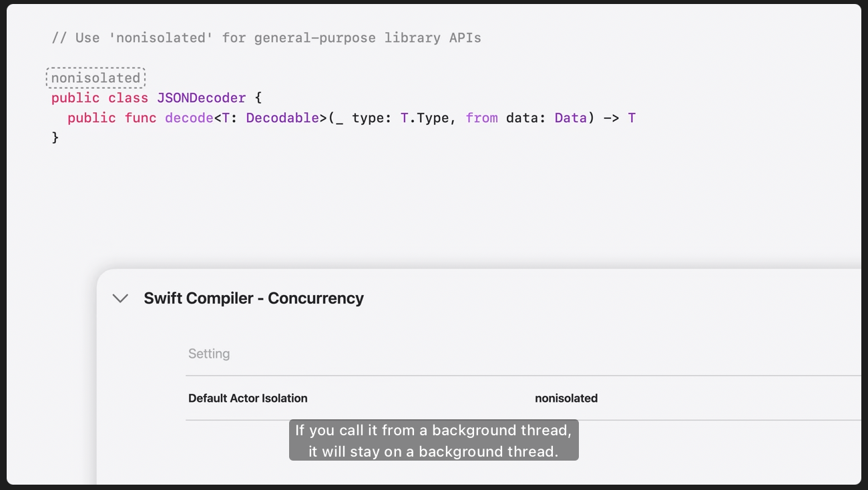Click the JSONDecoder class name
The width and height of the screenshot is (868, 490).
click(x=202, y=98)
